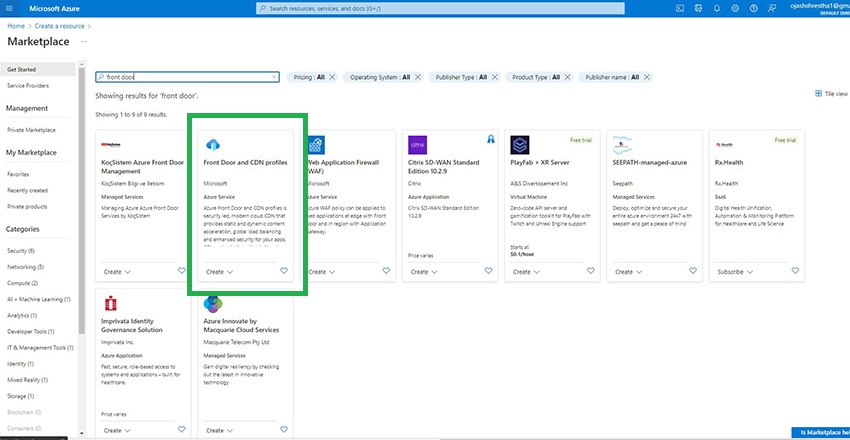Click the Imprivata logo icon
The image size is (850, 440).
111,303
